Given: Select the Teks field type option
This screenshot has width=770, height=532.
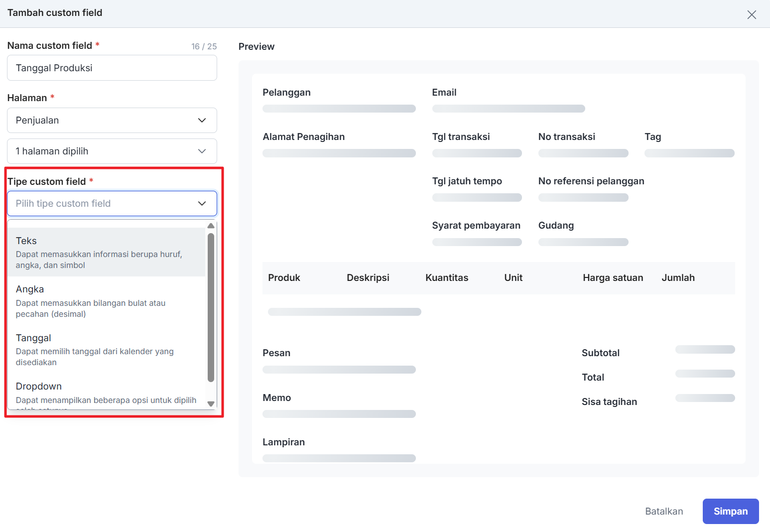Looking at the screenshot, I should [x=106, y=252].
